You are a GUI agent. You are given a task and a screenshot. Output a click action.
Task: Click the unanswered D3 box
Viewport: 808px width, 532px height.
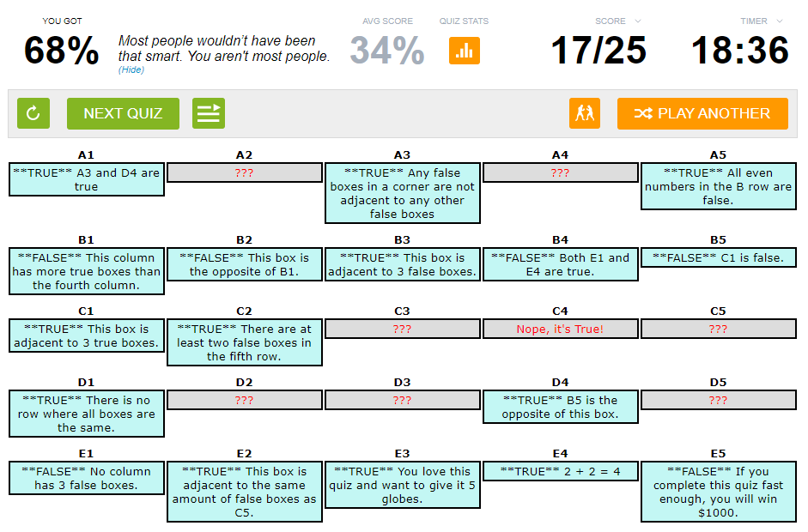point(402,400)
